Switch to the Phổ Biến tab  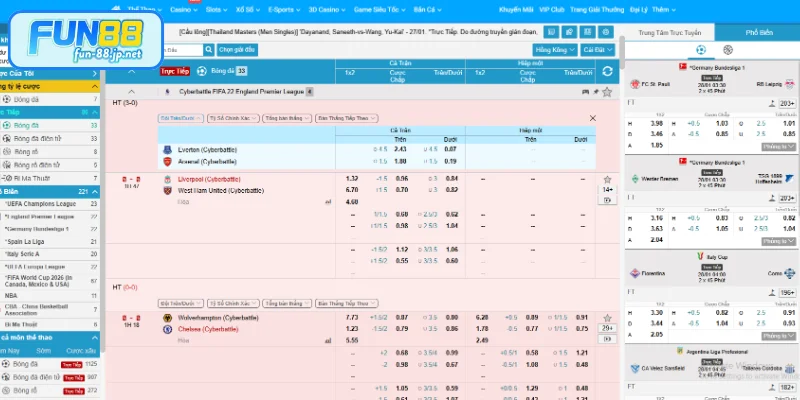pyautogui.click(x=759, y=33)
